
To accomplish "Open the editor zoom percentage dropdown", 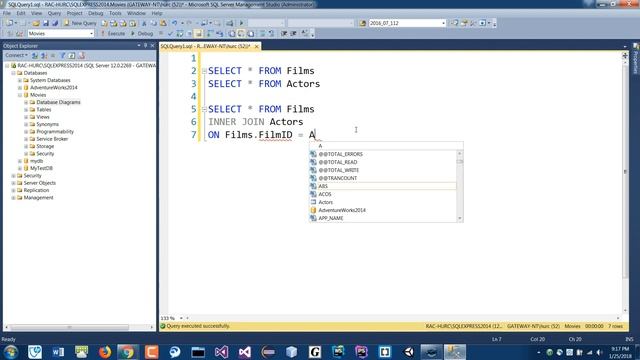I will 181,318.
